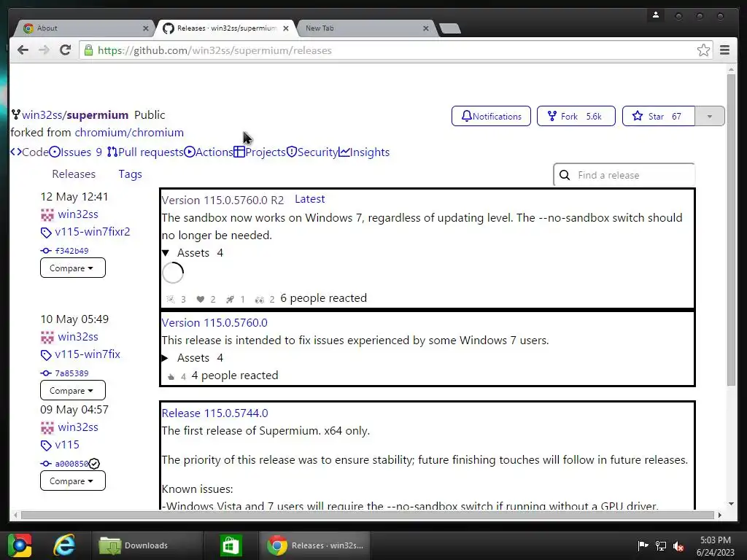Image resolution: width=747 pixels, height=560 pixels.
Task: Open the new tab button
Action: point(449,28)
